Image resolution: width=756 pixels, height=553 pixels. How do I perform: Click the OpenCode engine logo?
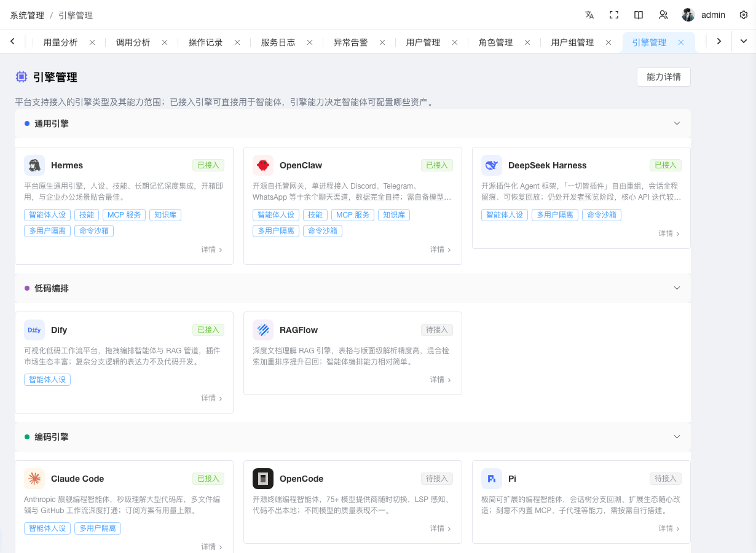(x=263, y=479)
